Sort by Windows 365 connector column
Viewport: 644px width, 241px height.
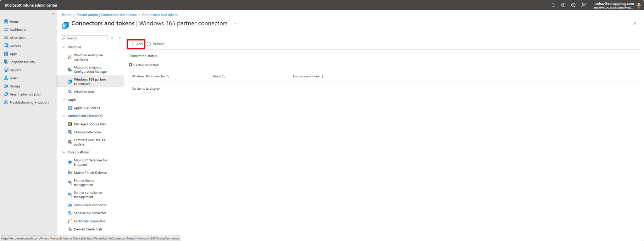coord(150,76)
